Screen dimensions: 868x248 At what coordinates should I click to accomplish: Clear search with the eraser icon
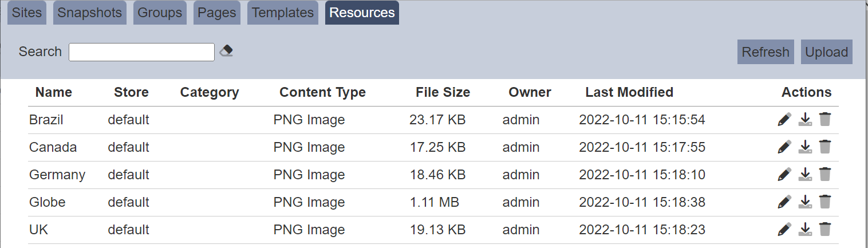(227, 51)
